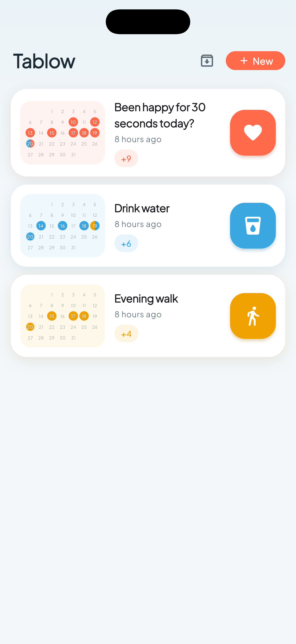The height and width of the screenshot is (644, 296).
Task: Click the +9 streak badge
Action: (x=126, y=158)
